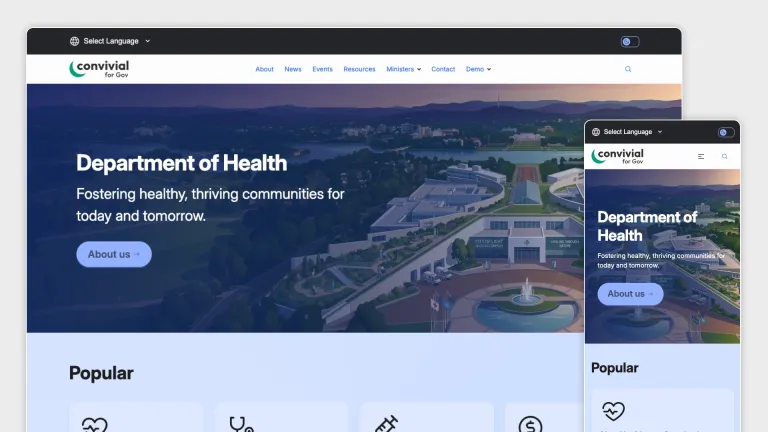Go to the News page
This screenshot has height=432, width=768.
tap(293, 69)
